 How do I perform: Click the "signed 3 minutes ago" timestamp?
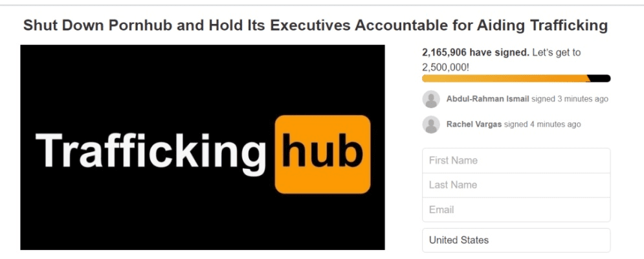[x=570, y=99]
